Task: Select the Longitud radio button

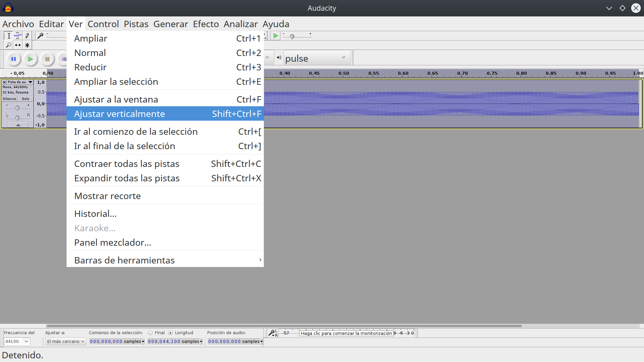Action: click(170, 333)
